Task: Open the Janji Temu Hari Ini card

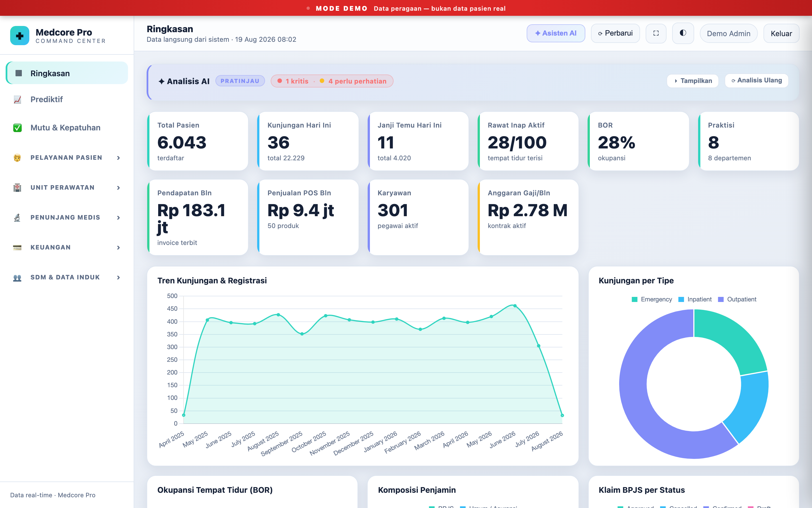Action: pyautogui.click(x=418, y=141)
